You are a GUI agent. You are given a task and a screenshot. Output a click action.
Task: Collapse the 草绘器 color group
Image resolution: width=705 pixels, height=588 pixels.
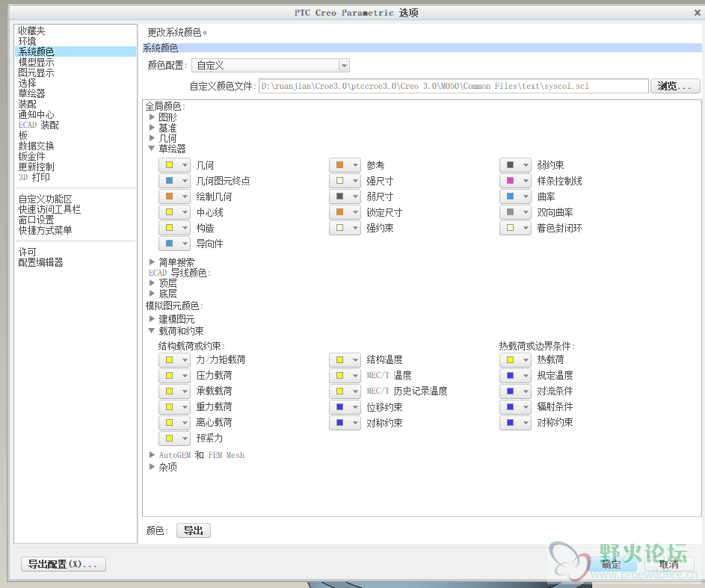pos(152,148)
